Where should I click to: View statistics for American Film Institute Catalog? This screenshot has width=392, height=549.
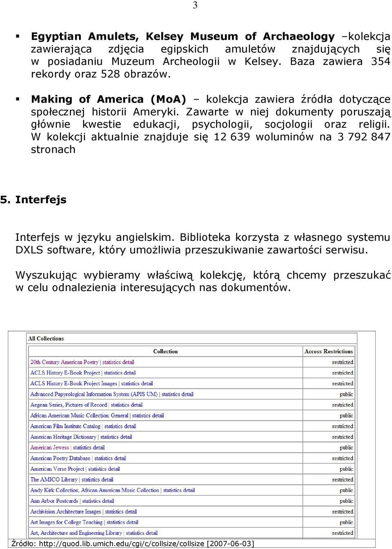114,426
